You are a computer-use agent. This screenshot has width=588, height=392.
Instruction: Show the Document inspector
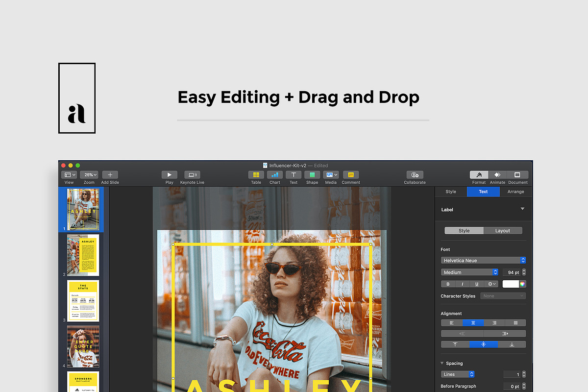pos(517,174)
